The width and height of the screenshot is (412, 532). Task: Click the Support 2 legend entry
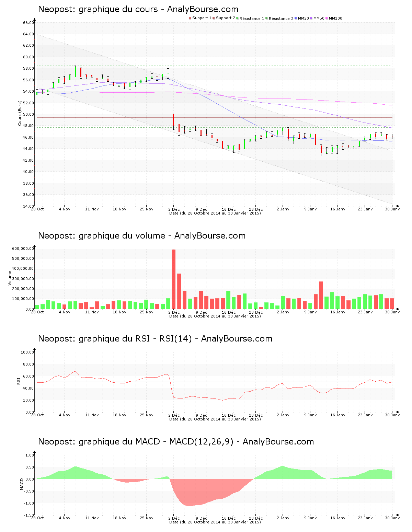[224, 18]
